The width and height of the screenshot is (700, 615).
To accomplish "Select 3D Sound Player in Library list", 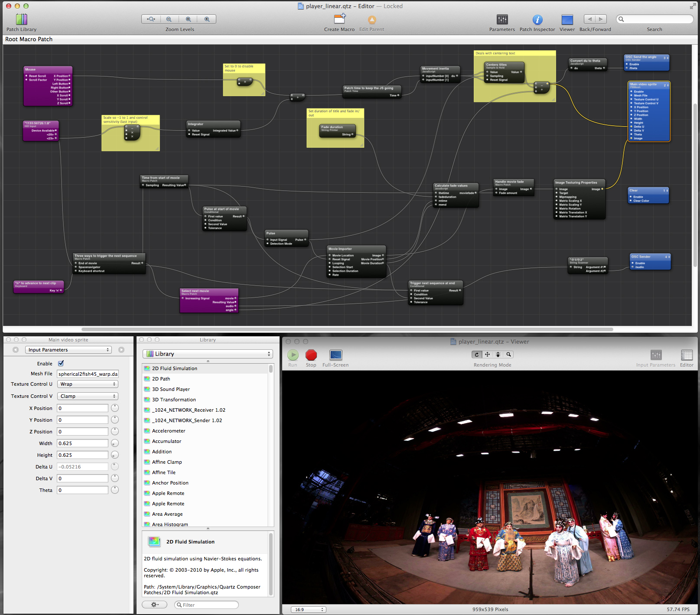I will (x=171, y=390).
